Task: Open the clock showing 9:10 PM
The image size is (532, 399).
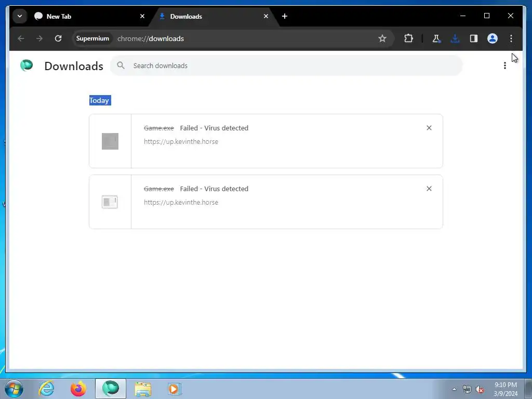Action: tap(506, 389)
